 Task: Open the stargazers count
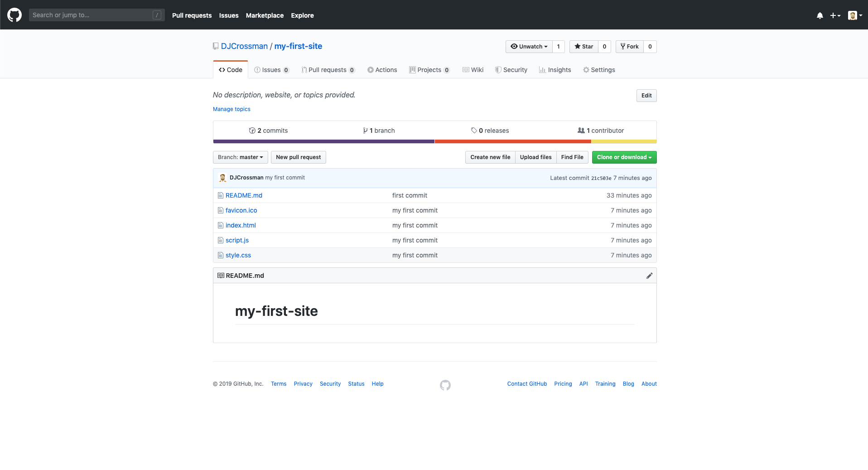coord(604,47)
